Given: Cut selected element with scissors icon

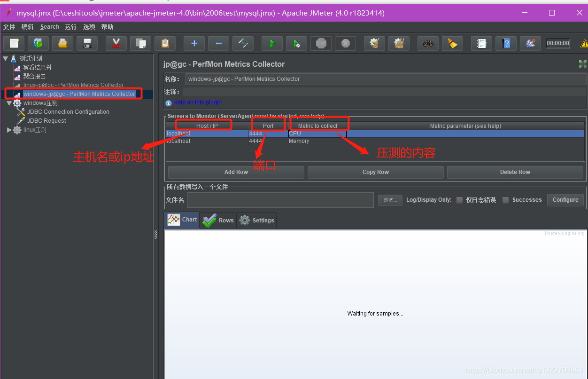Looking at the screenshot, I should pyautogui.click(x=116, y=43).
